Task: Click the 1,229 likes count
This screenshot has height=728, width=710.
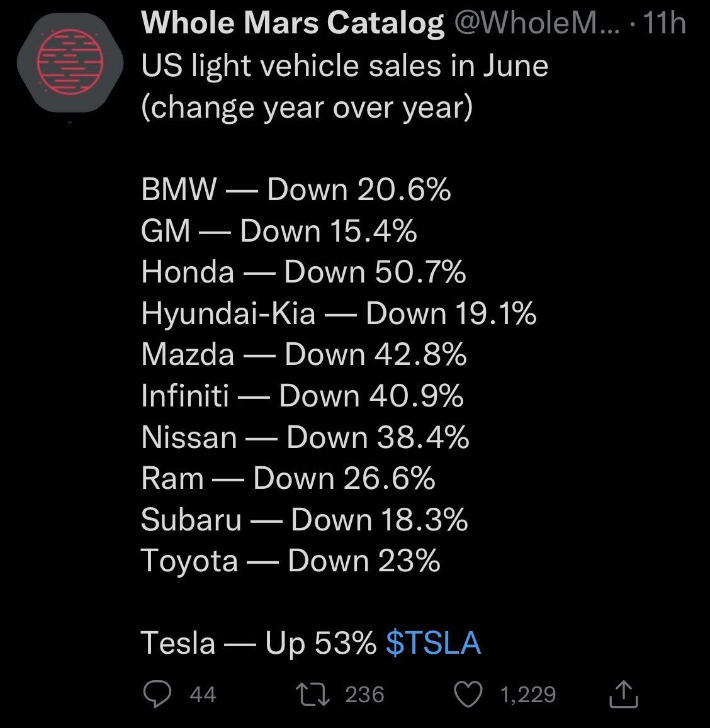Action: click(x=527, y=695)
